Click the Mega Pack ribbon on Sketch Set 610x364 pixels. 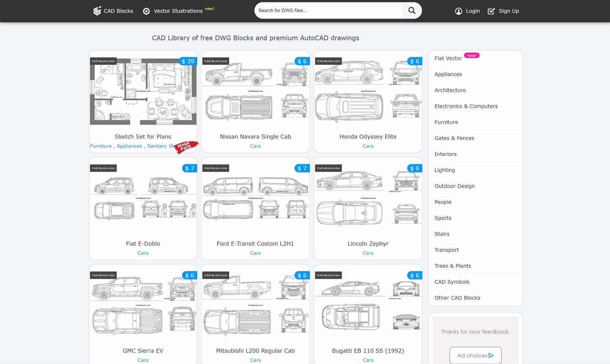[x=186, y=146]
